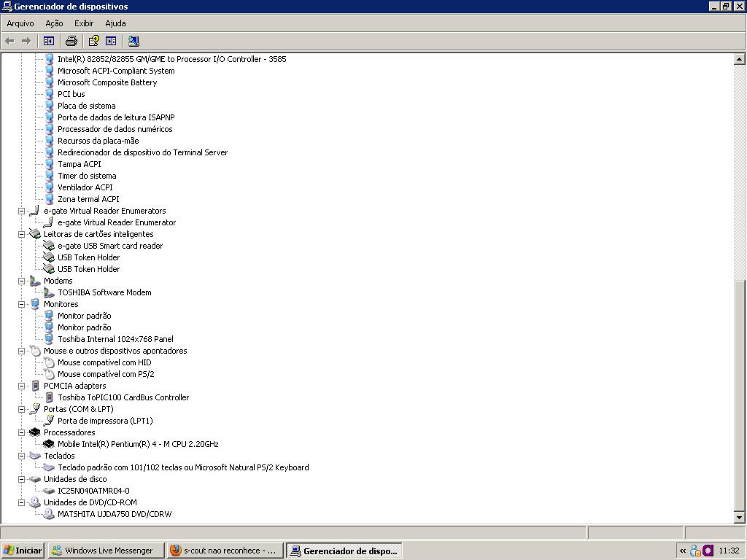Open the Exibir menu
Viewport: 747px width, 560px height.
point(84,23)
